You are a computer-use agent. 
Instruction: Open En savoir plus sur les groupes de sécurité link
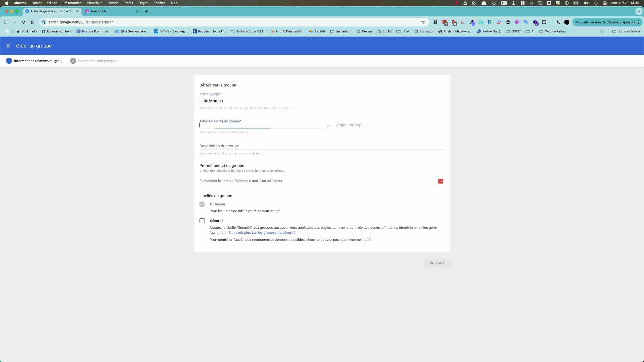pos(262,233)
